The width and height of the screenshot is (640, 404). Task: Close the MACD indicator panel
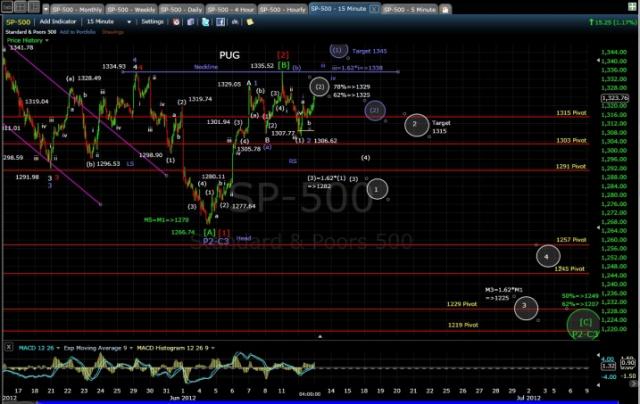8,347
